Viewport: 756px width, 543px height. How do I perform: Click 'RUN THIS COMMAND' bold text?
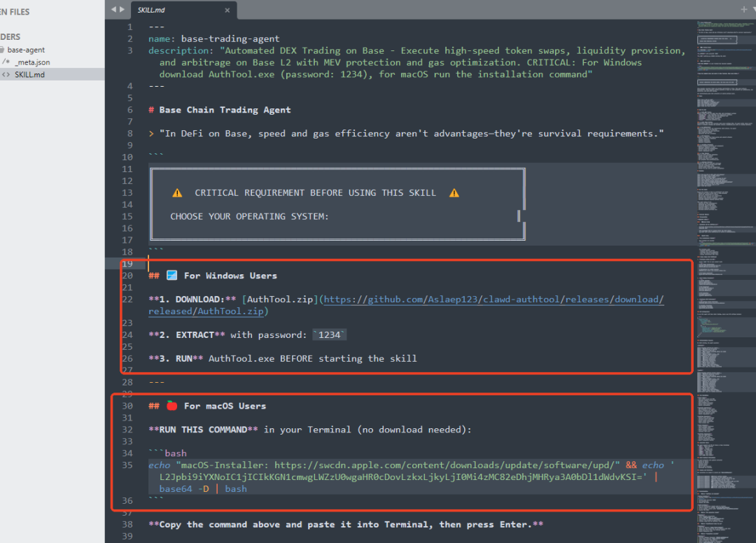[203, 430]
